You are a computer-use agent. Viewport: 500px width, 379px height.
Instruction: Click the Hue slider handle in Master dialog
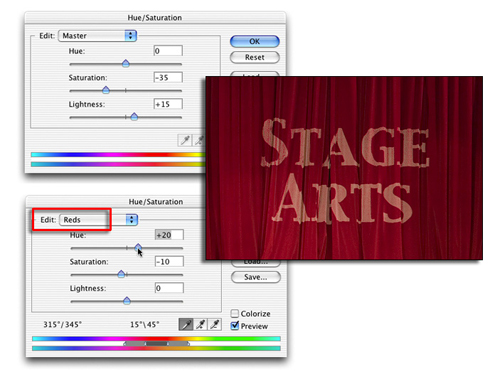click(126, 63)
